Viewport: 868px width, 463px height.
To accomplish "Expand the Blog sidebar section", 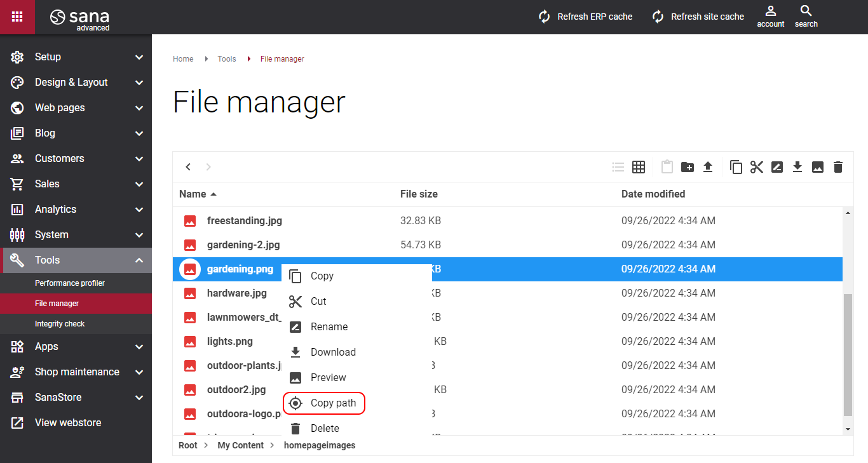I will point(76,133).
